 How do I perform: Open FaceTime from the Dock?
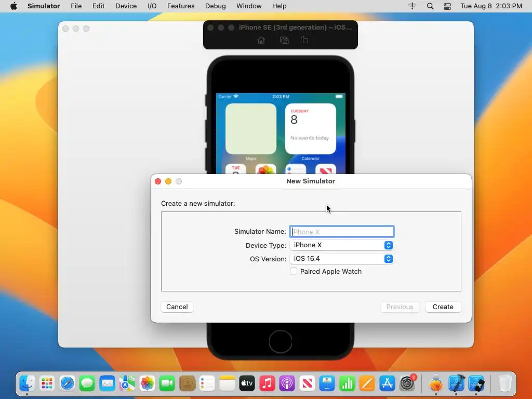pyautogui.click(x=167, y=383)
